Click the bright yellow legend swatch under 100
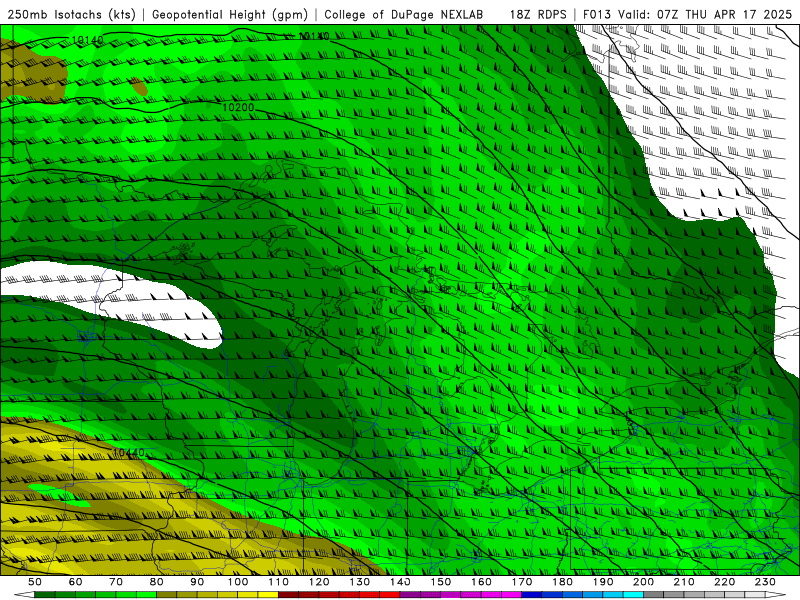The width and height of the screenshot is (800, 600). (247, 595)
